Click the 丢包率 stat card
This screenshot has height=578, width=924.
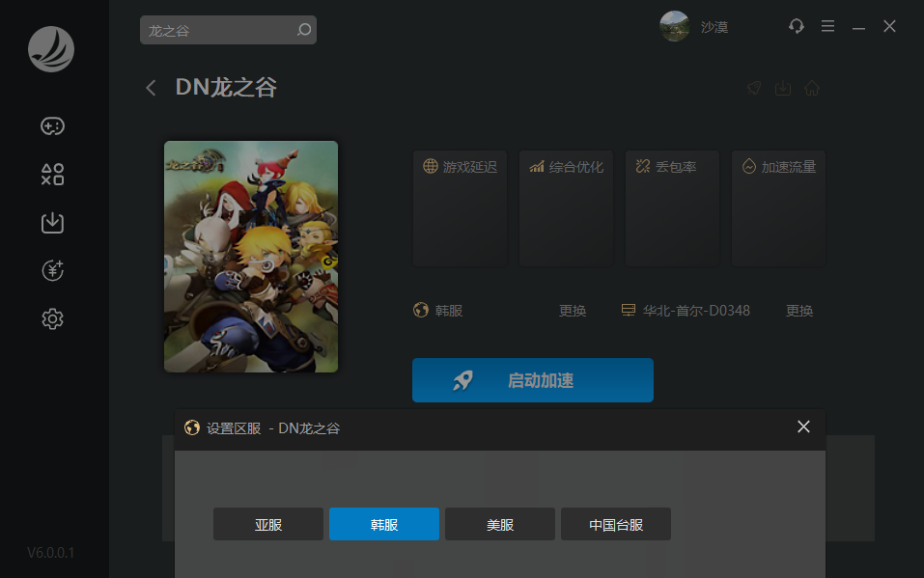click(672, 208)
